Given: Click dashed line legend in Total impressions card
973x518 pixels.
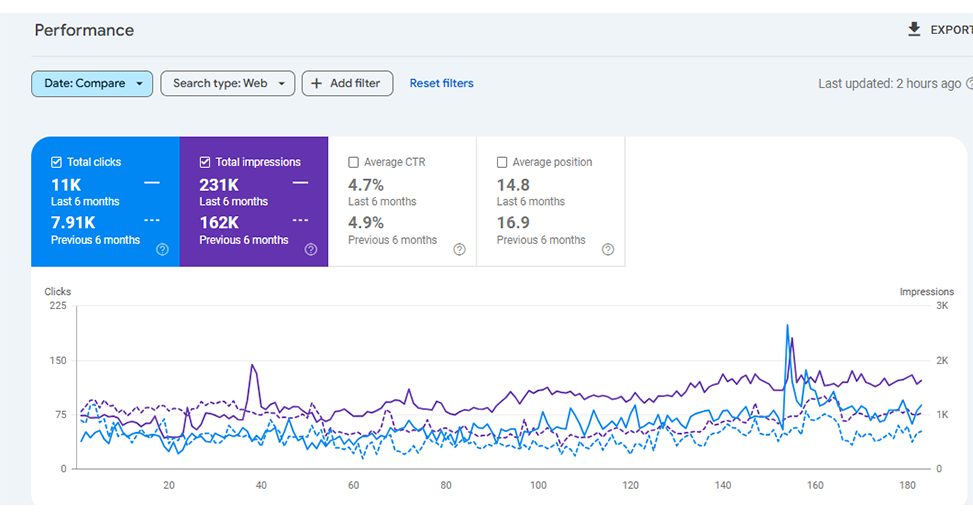Looking at the screenshot, I should [x=300, y=220].
